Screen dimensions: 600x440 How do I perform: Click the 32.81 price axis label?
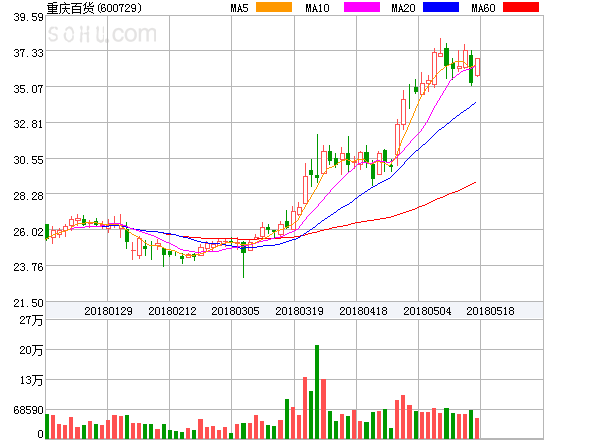click(x=29, y=124)
